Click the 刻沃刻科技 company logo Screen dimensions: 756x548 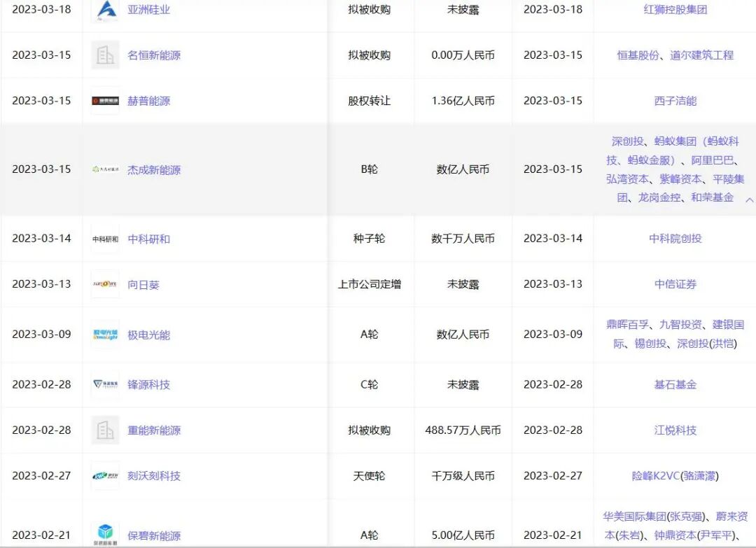(105, 476)
